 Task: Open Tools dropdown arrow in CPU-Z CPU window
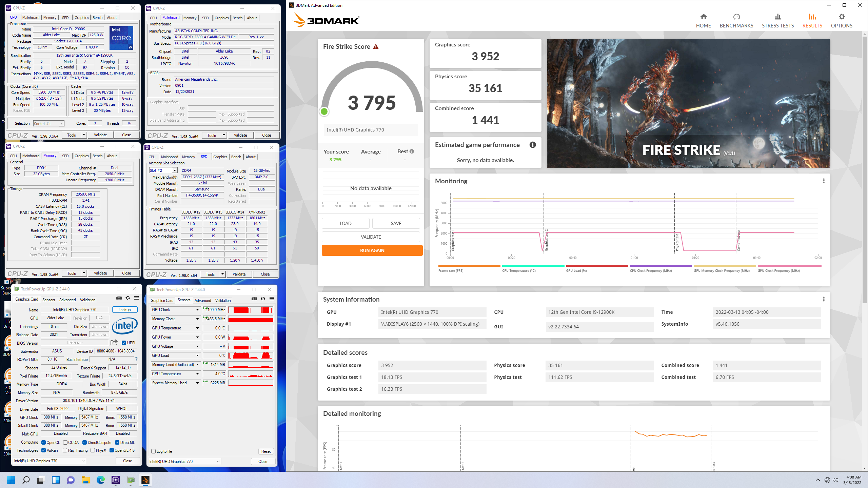pos(84,135)
